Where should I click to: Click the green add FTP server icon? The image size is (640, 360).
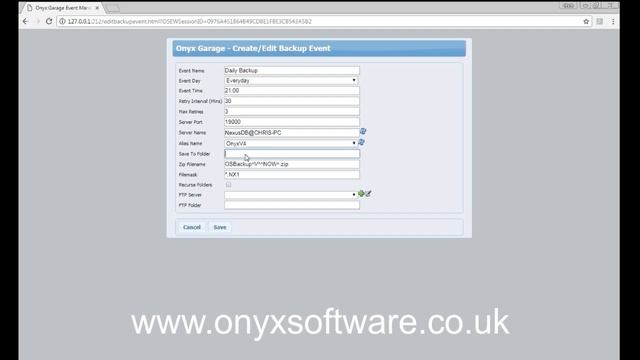pyautogui.click(x=361, y=194)
